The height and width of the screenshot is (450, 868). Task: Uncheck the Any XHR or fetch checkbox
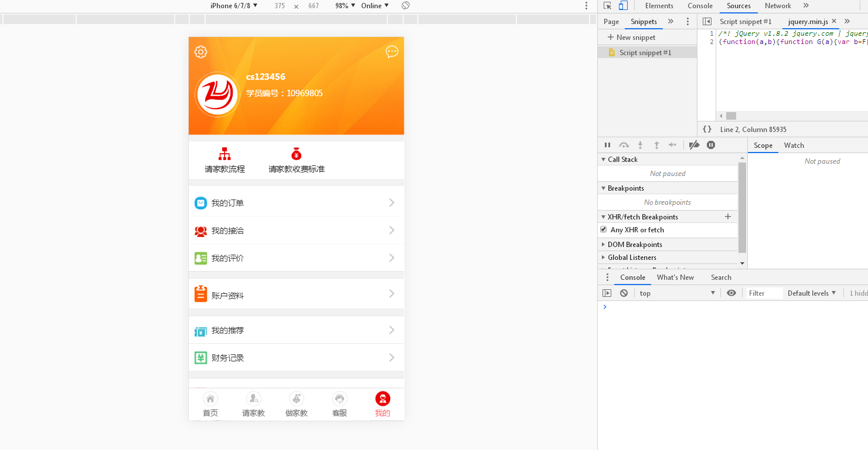point(604,229)
